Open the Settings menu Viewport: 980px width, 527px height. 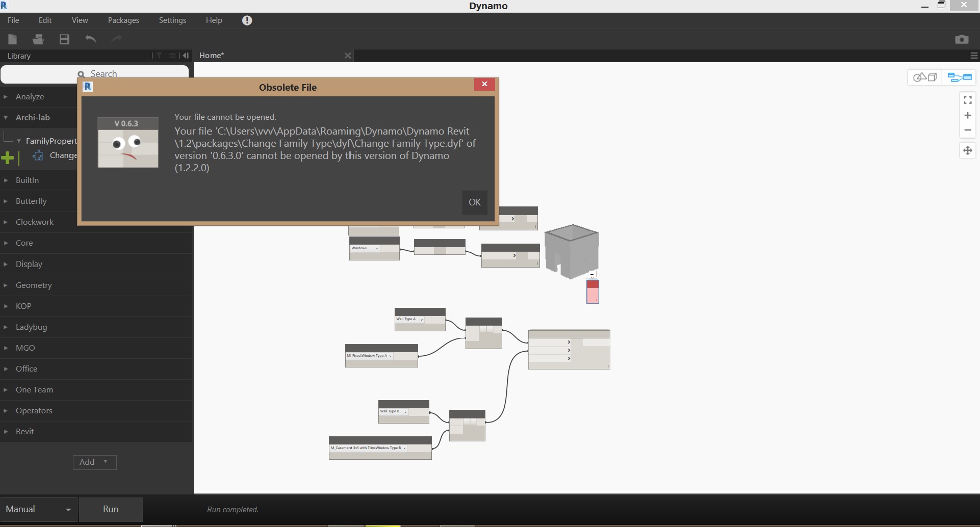pyautogui.click(x=172, y=20)
